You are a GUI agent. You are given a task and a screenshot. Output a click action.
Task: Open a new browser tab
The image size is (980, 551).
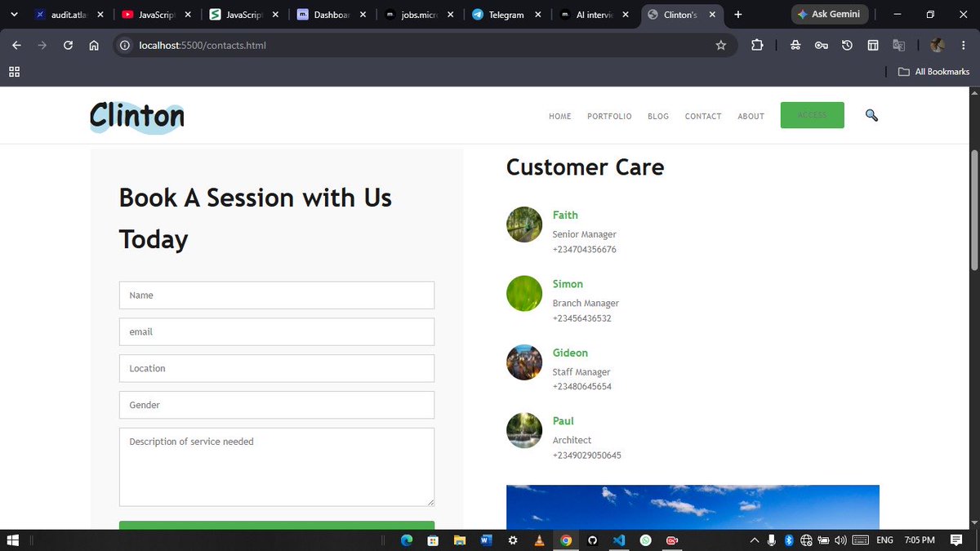coord(738,15)
